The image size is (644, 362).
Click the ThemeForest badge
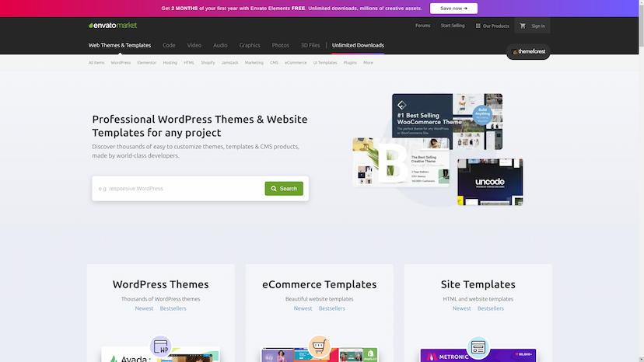click(528, 52)
